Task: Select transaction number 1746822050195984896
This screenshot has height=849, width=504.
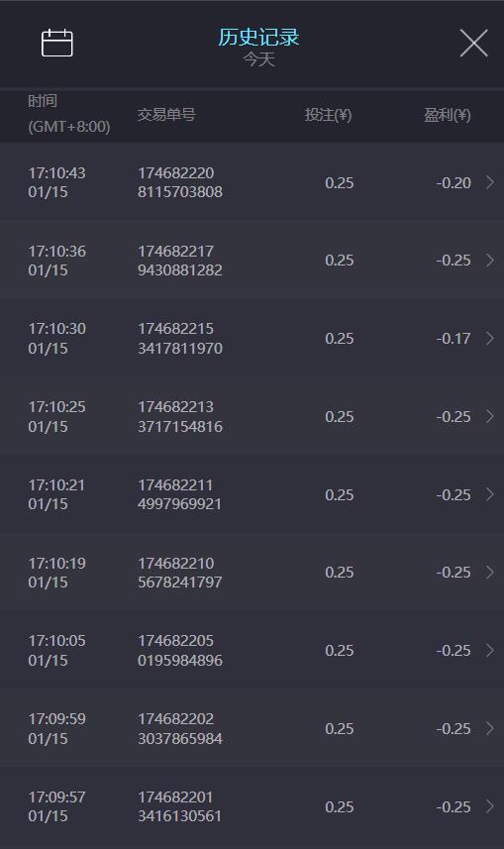Action: [x=180, y=650]
